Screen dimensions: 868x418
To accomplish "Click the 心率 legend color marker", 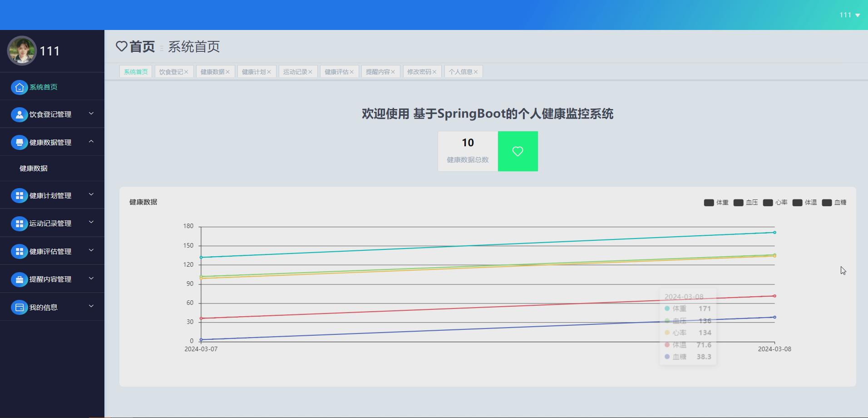I will pos(769,202).
